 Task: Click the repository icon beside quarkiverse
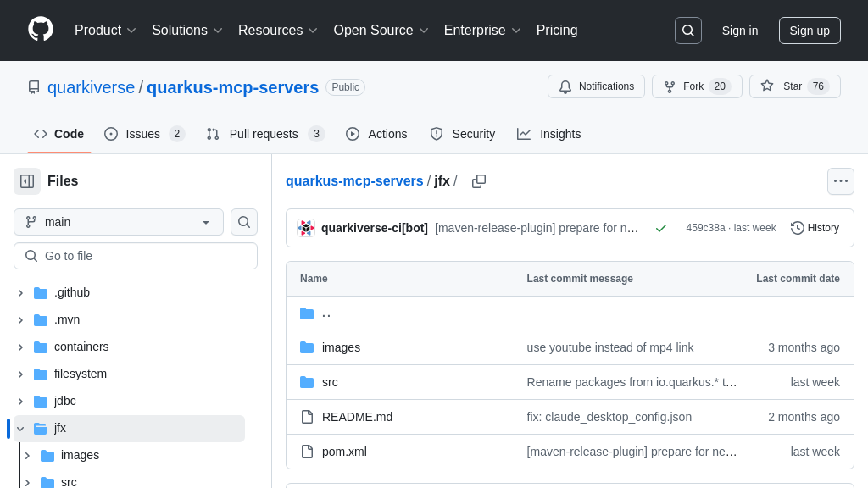tap(34, 87)
